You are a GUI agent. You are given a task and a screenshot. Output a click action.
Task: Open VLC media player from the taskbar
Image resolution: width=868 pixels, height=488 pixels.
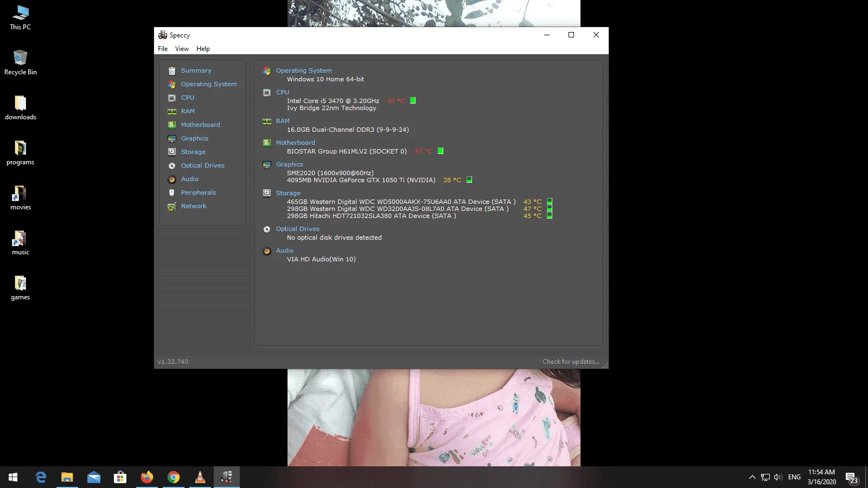pyautogui.click(x=200, y=477)
